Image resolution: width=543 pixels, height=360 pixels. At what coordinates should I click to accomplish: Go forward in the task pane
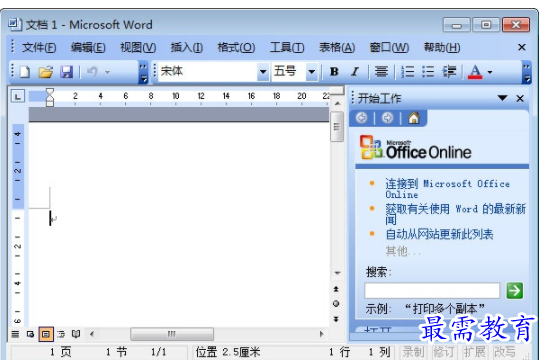point(387,118)
